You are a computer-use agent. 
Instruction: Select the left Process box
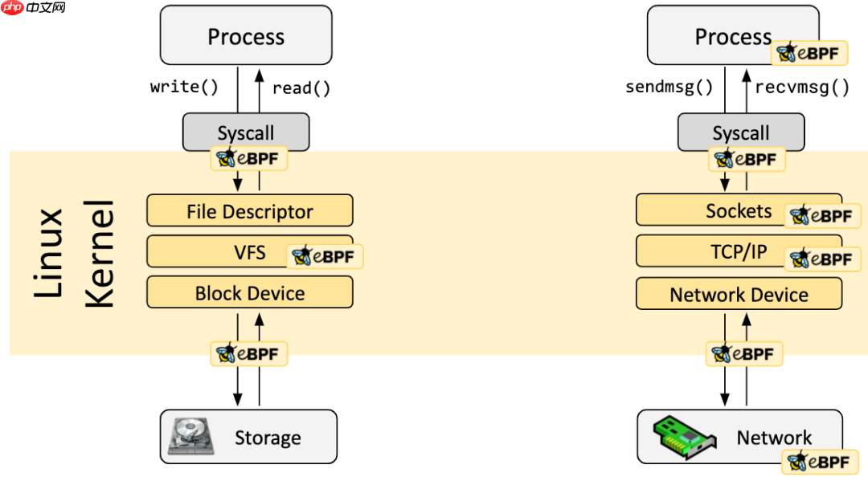pos(246,36)
